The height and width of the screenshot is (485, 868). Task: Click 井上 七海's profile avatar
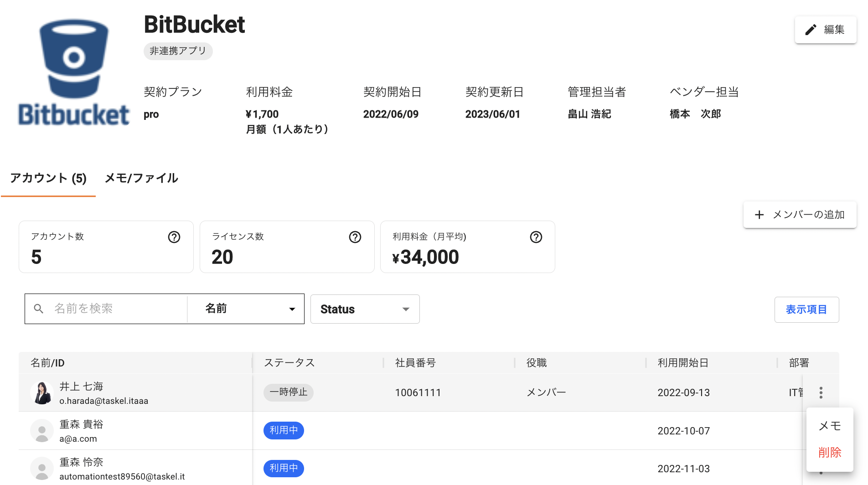coord(42,393)
